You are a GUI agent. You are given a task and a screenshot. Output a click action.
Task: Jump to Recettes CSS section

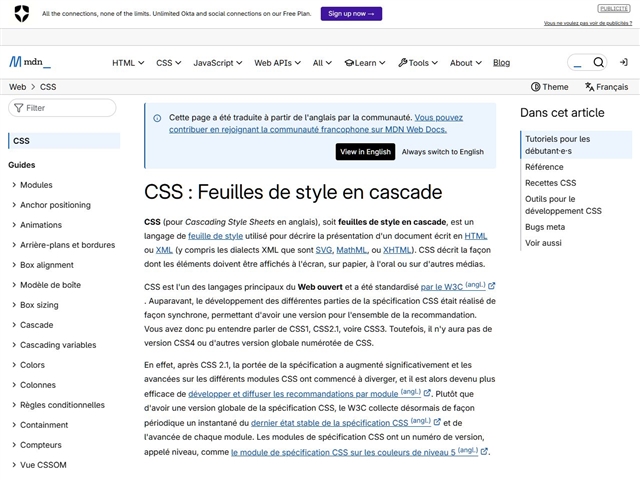pos(551,183)
